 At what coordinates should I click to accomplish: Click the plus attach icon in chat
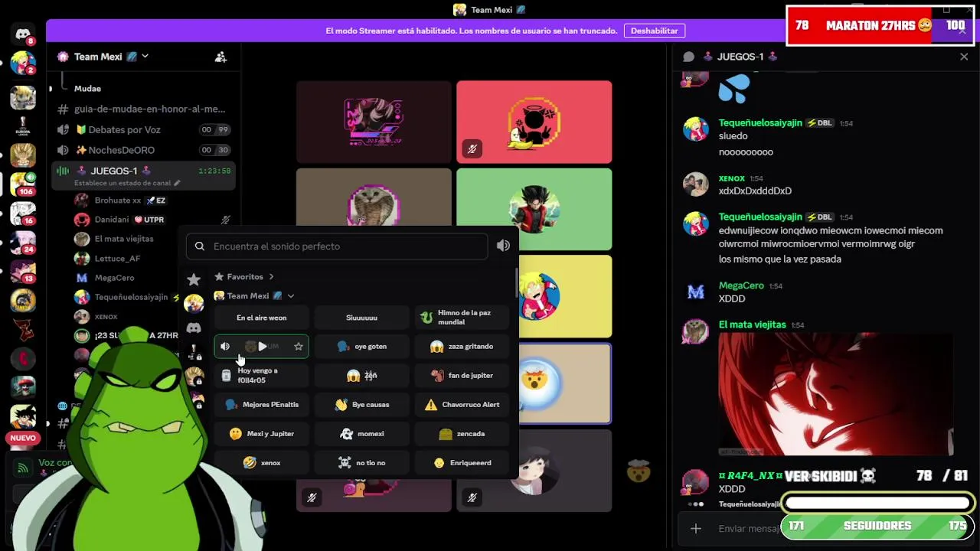(x=695, y=528)
